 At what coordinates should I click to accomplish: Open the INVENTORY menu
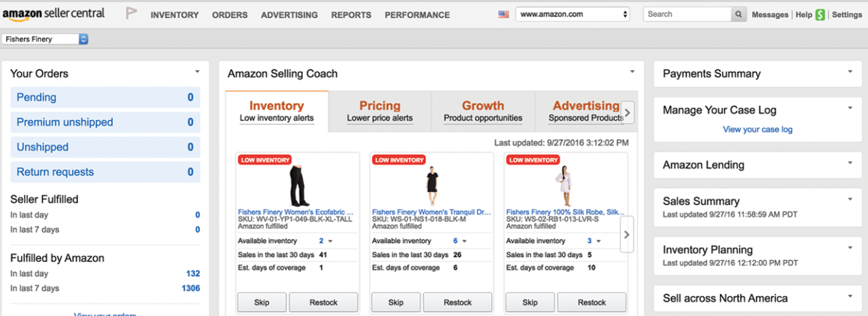[x=175, y=15]
